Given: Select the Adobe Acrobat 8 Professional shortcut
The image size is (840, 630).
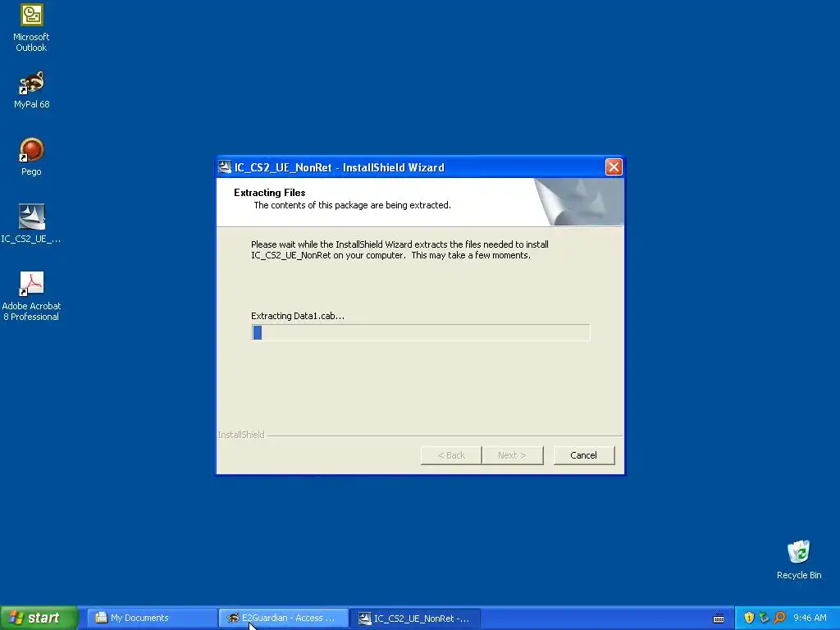Looking at the screenshot, I should pos(31,296).
